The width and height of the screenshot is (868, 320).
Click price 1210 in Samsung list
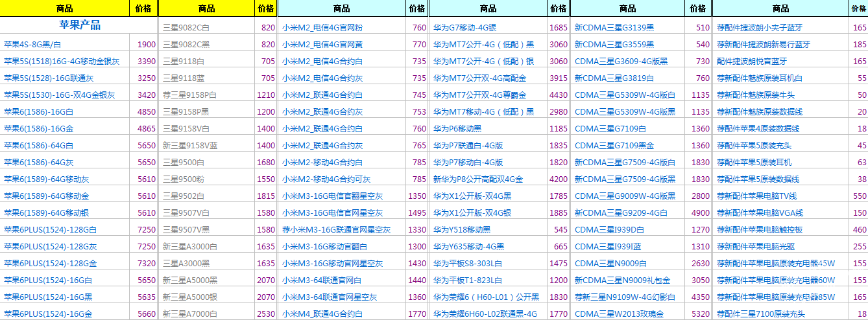pos(266,95)
